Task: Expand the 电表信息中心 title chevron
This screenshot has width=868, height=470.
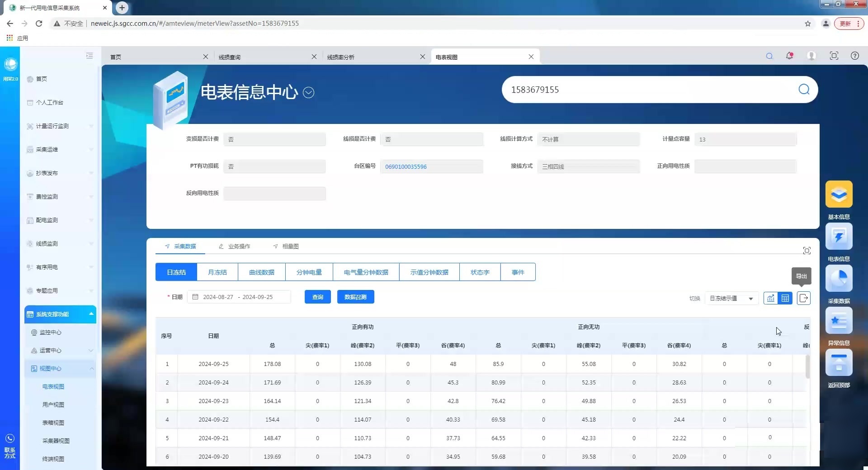Action: coord(308,93)
